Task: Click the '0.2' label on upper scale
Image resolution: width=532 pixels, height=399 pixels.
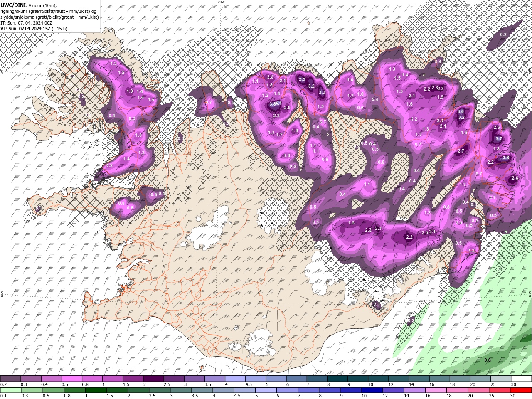Action: pos(3,384)
